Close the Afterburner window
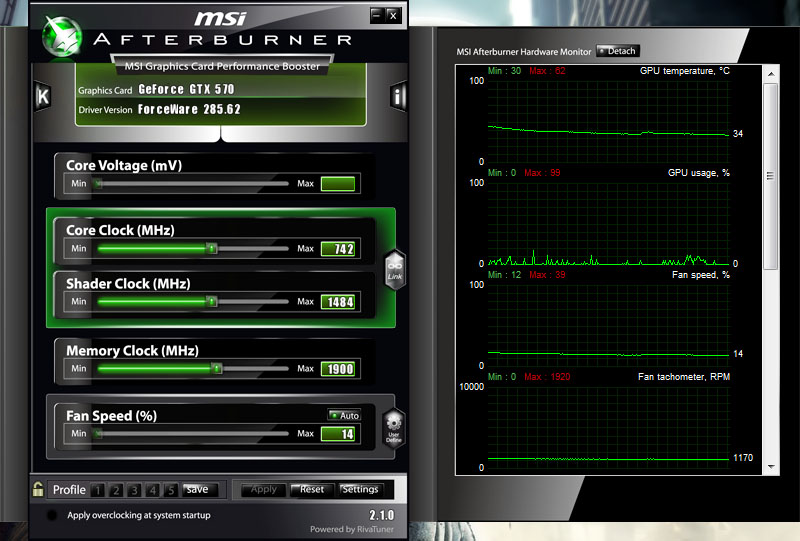The image size is (800, 541). point(393,15)
